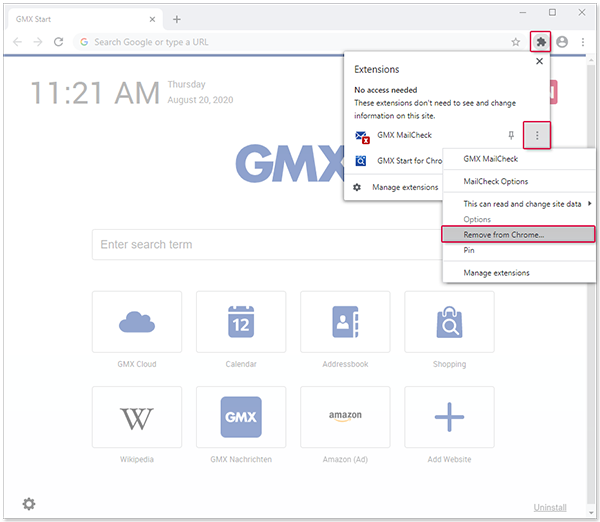Click the GMX Start for Chrome extension icon
The height and width of the screenshot is (522, 600).
point(360,161)
